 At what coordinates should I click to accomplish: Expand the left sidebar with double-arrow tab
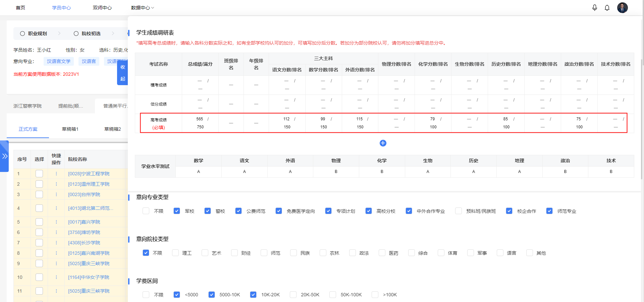(4, 156)
